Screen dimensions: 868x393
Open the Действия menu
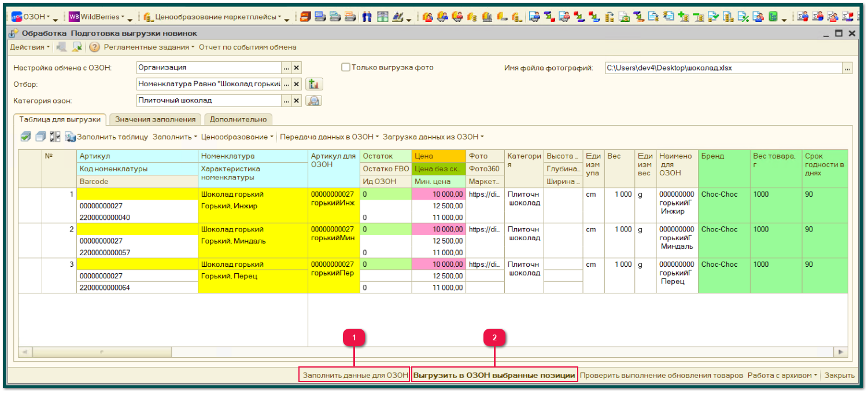pos(30,47)
